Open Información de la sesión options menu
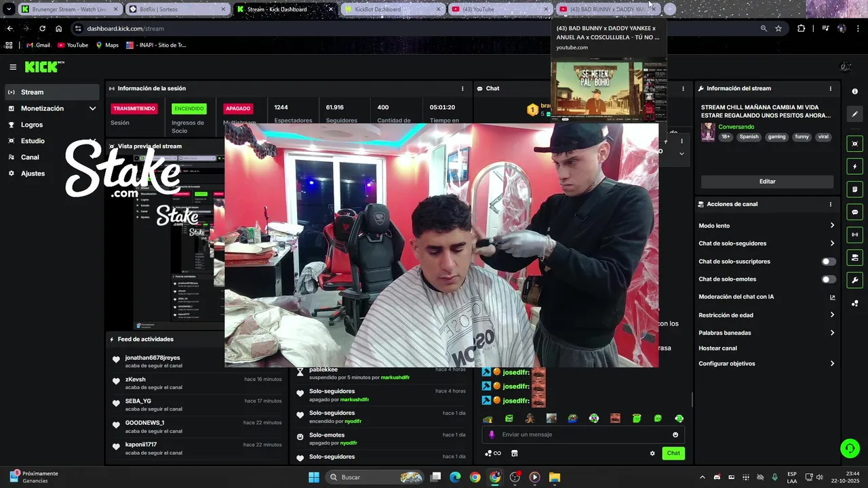Viewport: 868px width, 488px height. coord(462,88)
